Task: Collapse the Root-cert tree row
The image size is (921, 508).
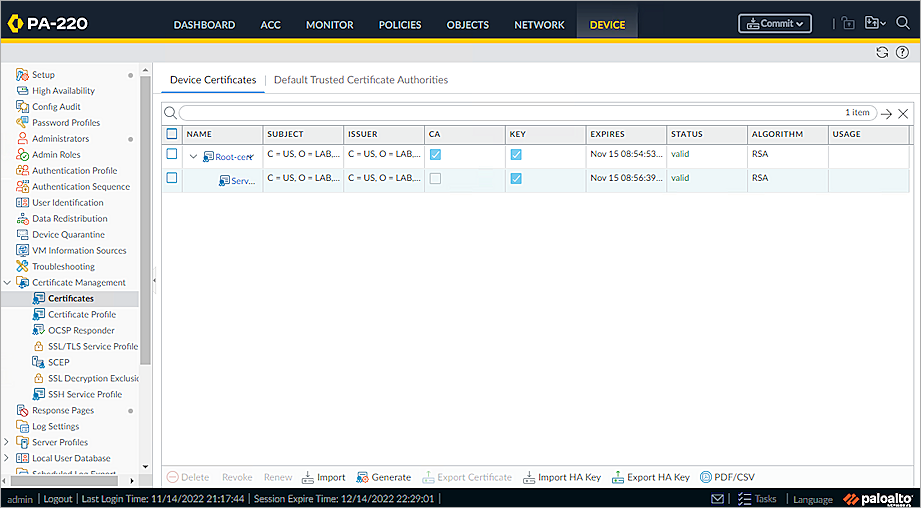Action: tap(194, 157)
